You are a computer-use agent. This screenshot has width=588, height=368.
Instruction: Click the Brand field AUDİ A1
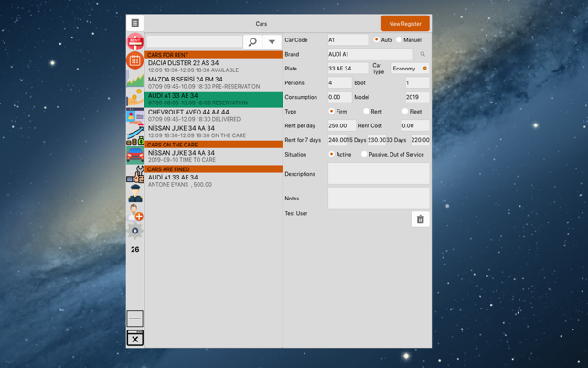click(370, 54)
